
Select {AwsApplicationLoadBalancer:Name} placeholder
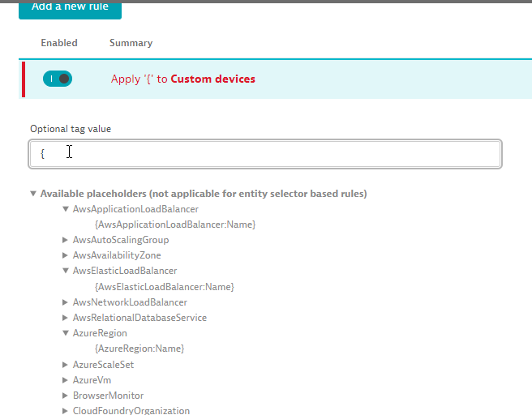175,225
